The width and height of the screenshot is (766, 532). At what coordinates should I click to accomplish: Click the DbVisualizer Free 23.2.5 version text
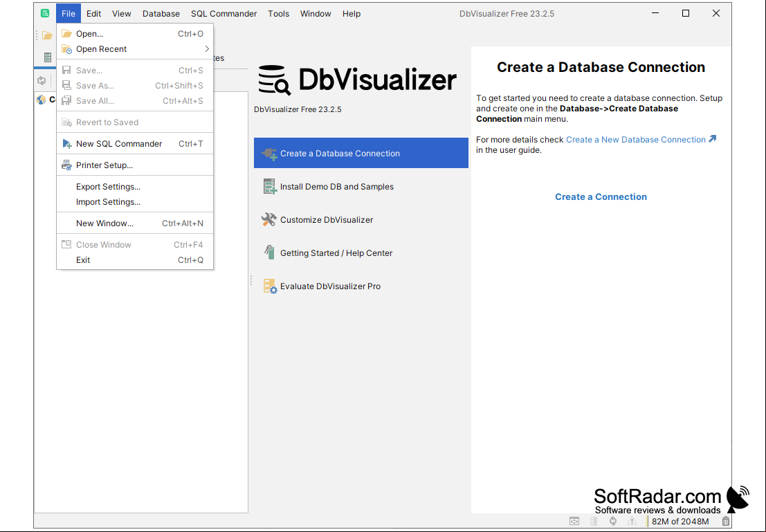tap(298, 109)
